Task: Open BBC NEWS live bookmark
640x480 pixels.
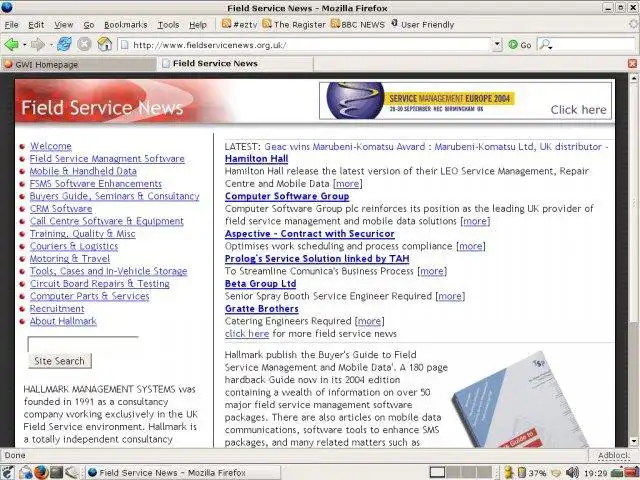Action: click(358, 24)
